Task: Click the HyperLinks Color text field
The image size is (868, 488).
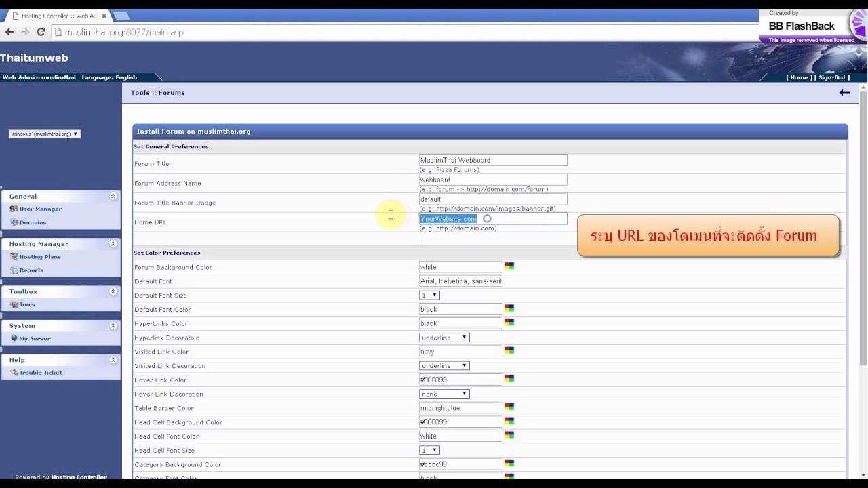Action: [460, 323]
